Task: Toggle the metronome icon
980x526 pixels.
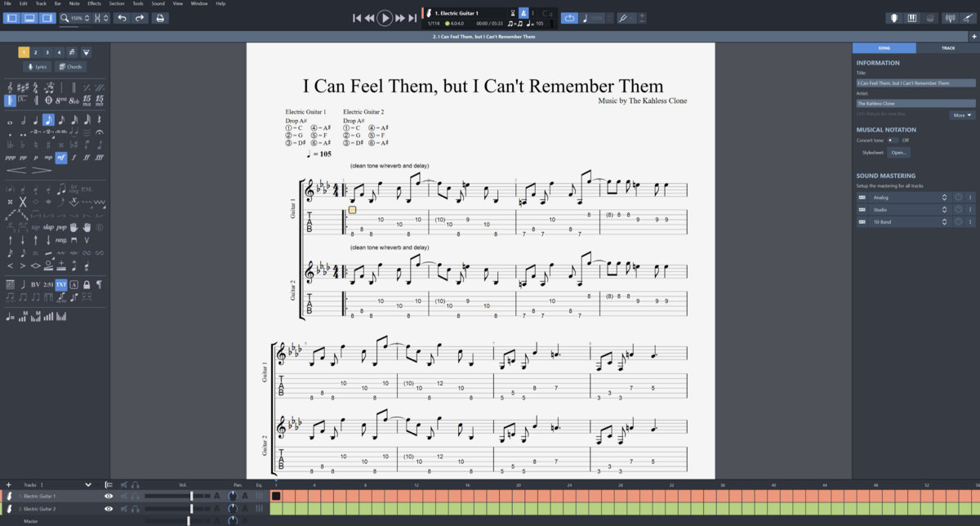Action: tap(523, 13)
